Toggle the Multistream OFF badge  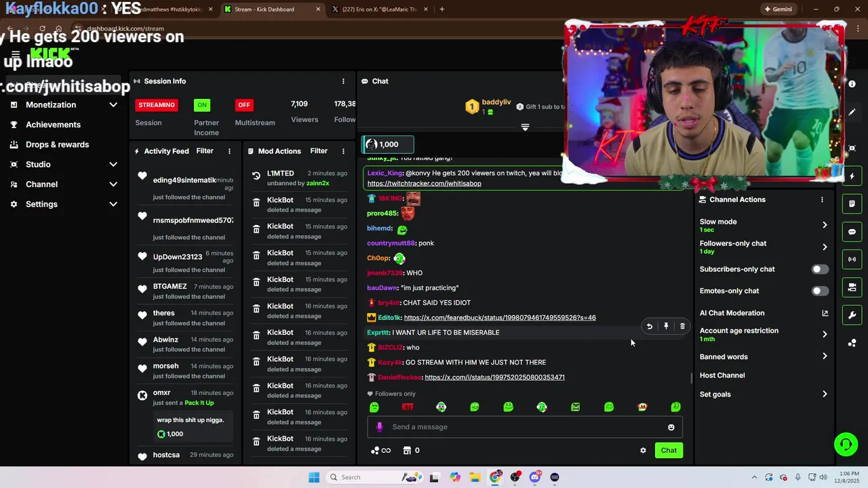click(244, 105)
